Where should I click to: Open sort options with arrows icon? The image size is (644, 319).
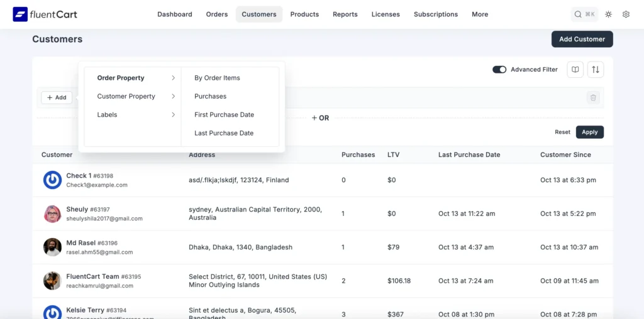tap(596, 70)
